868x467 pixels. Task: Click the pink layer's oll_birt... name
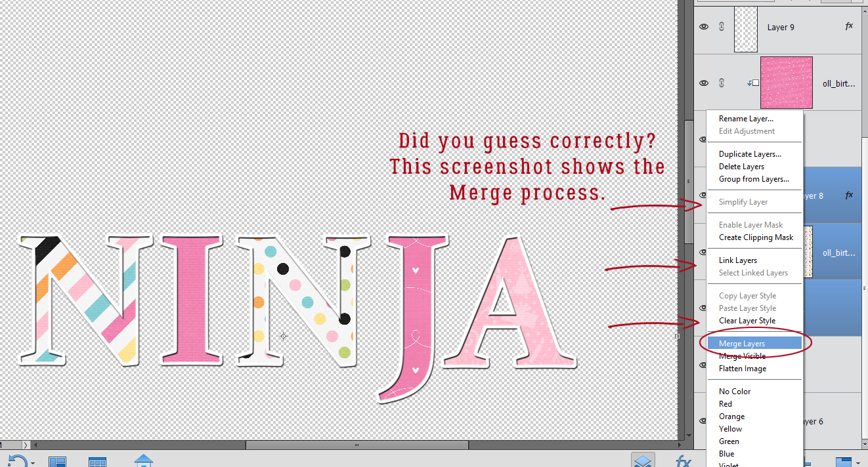[x=839, y=83]
